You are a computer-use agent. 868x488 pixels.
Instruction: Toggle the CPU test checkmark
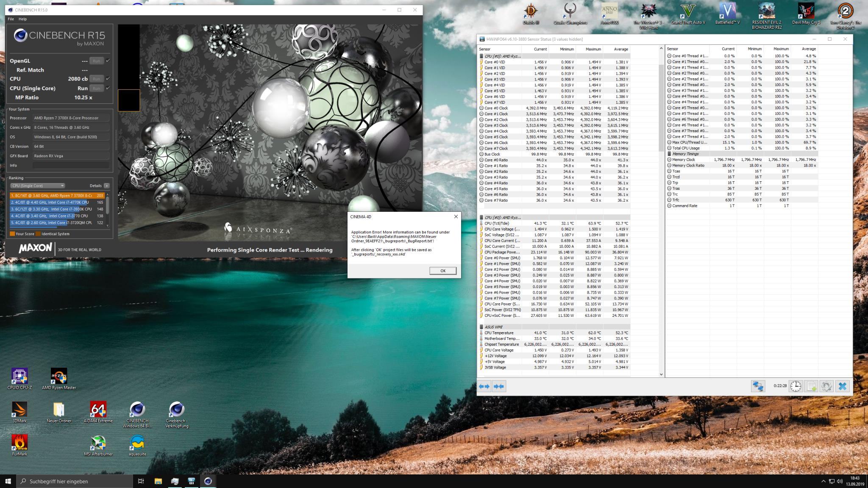pos(108,78)
